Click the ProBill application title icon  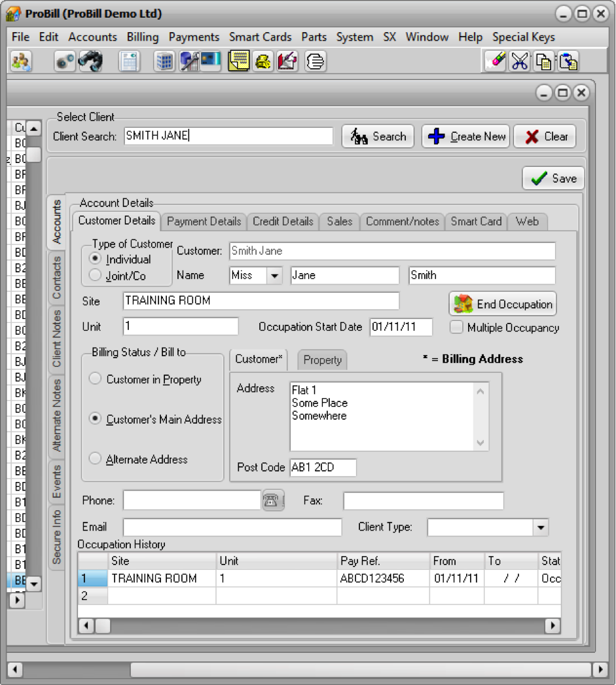coord(13,14)
